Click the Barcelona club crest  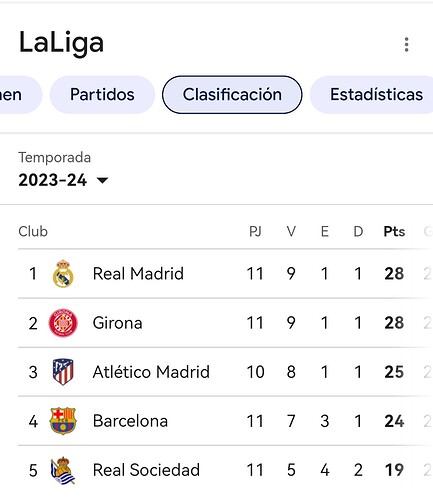click(x=63, y=421)
